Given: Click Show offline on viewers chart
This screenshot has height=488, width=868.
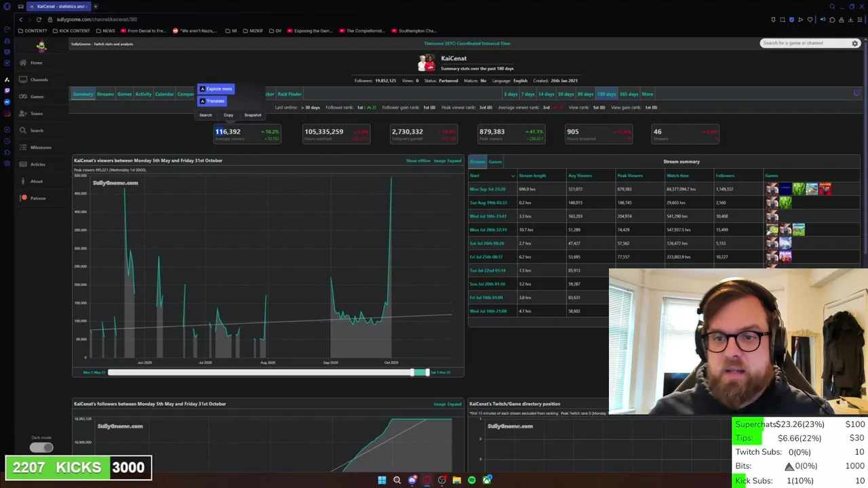Looking at the screenshot, I should click(418, 161).
